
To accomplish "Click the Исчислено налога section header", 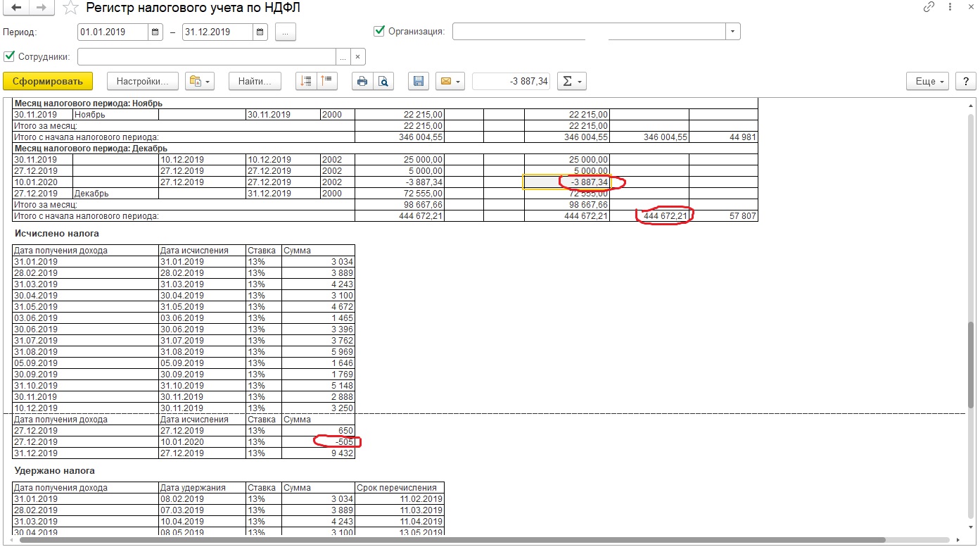I will pyautogui.click(x=57, y=233).
